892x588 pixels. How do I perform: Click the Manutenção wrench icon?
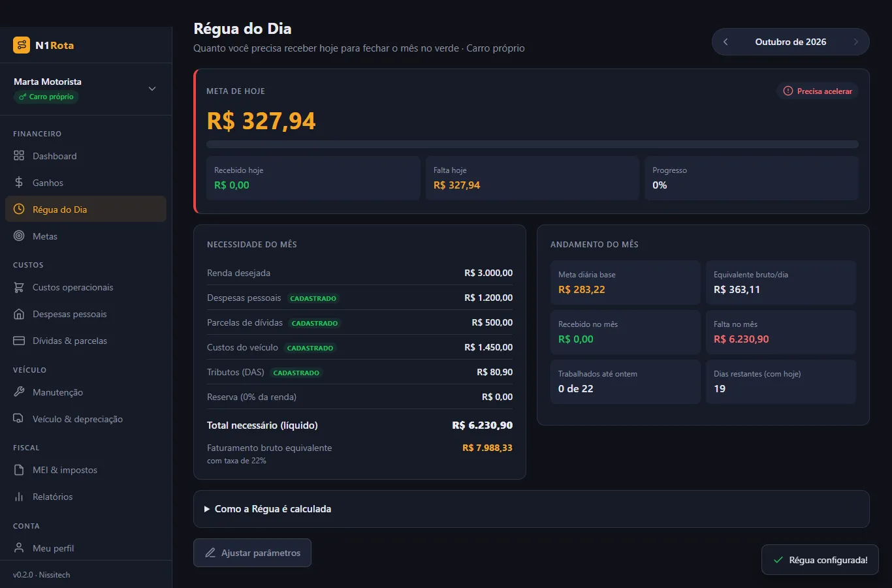(19, 392)
